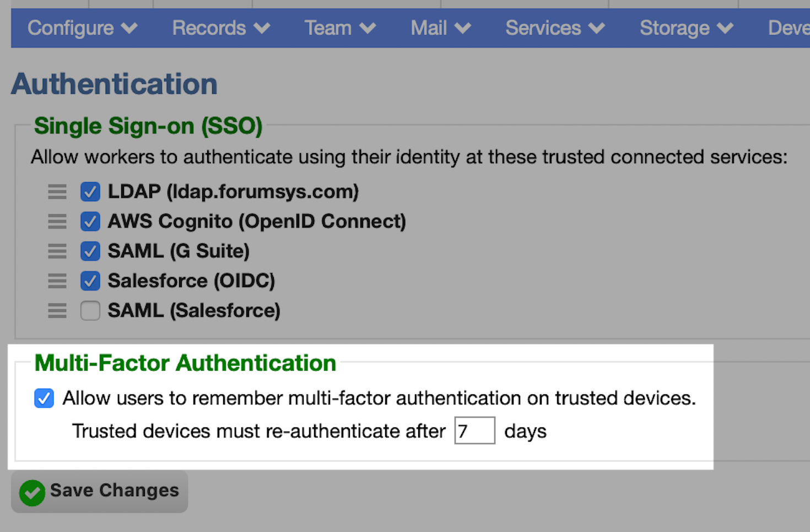Open the Storage menu
The image size is (810, 532).
(x=687, y=28)
